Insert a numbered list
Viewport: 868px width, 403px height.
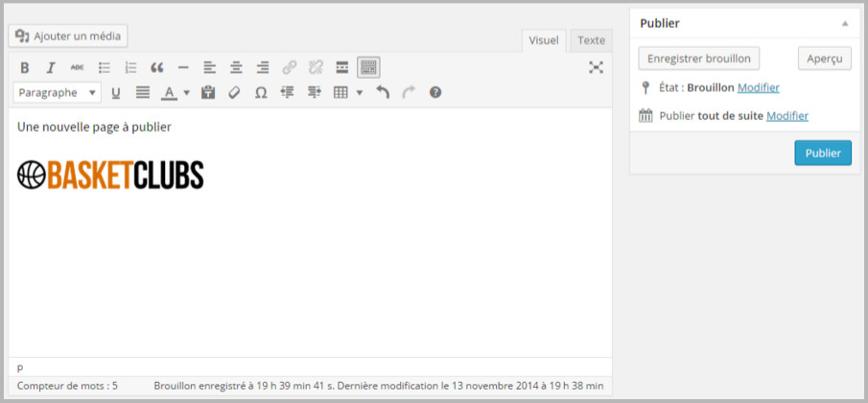tap(130, 67)
